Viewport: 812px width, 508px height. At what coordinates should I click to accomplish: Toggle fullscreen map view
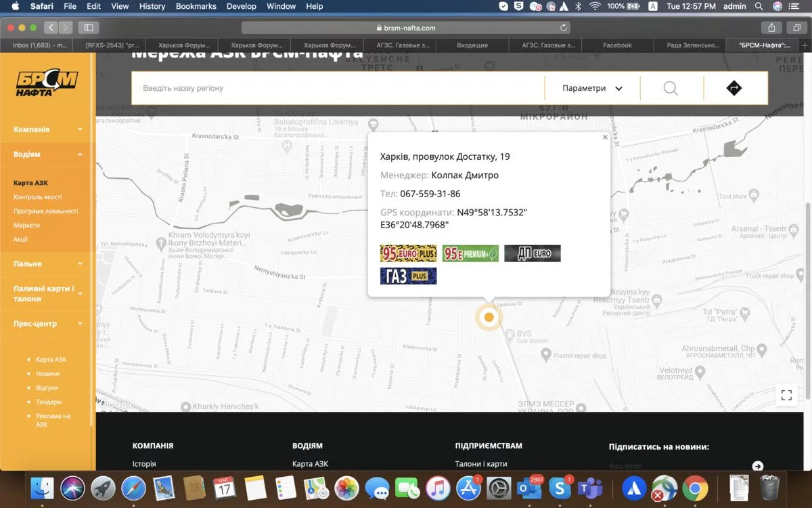click(x=786, y=396)
